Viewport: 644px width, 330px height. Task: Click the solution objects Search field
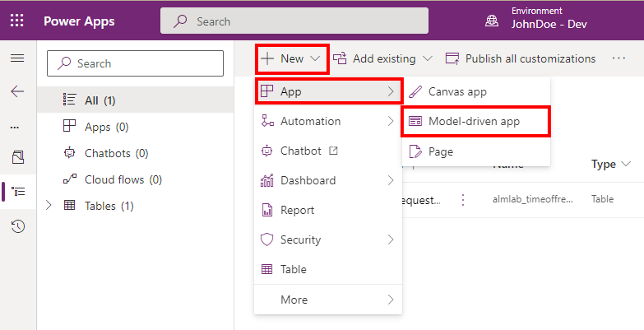(135, 63)
